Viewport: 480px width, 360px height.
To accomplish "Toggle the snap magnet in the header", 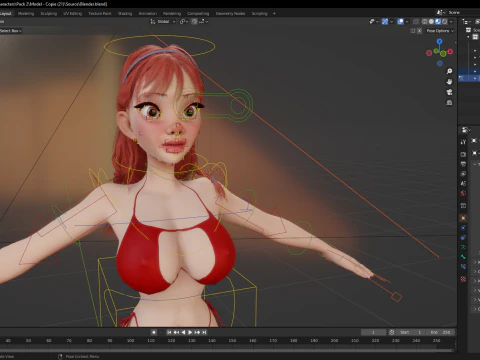I will (194, 22).
